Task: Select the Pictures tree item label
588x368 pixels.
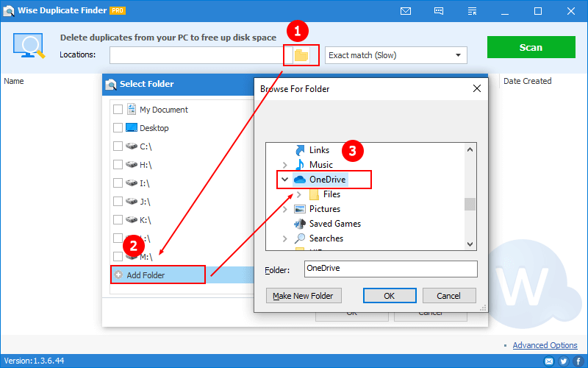Action: click(325, 209)
